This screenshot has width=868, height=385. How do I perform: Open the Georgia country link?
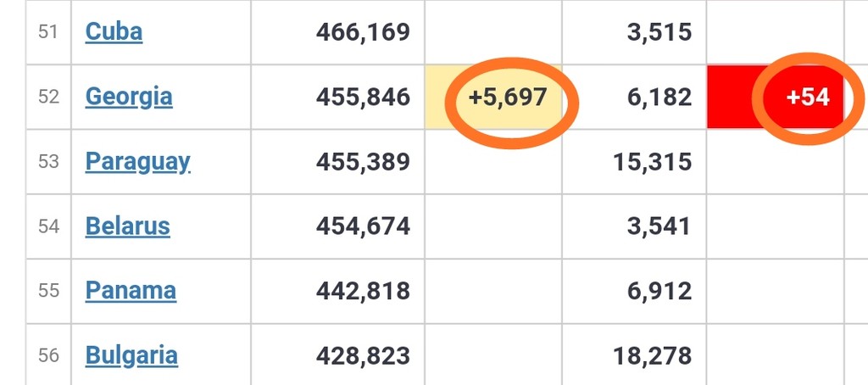point(129,97)
